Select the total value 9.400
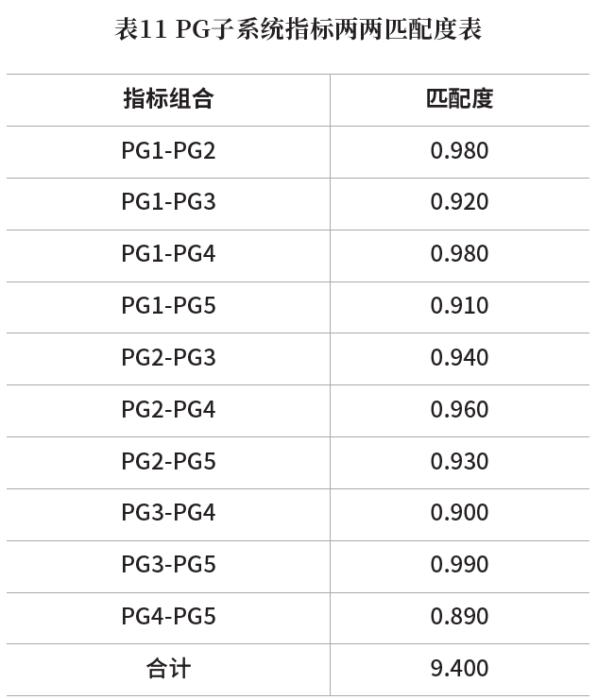 [459, 669]
